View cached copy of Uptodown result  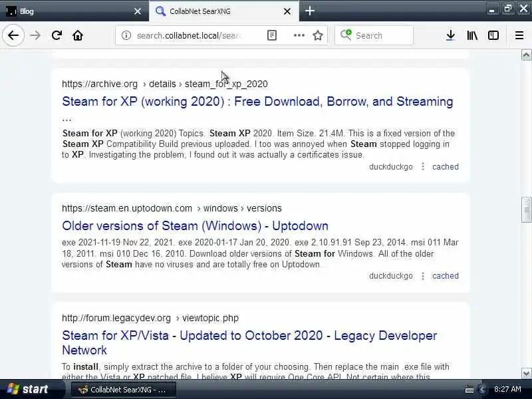pos(445,276)
